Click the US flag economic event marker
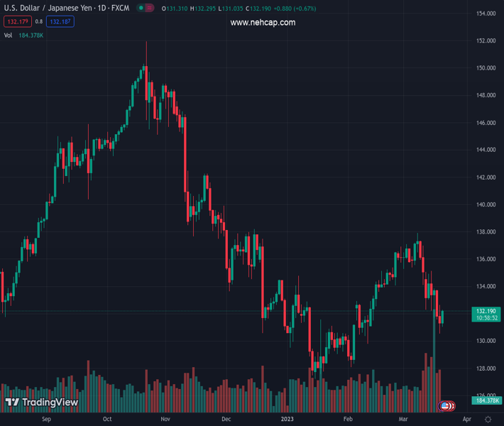This screenshot has height=426, width=504. [446, 405]
